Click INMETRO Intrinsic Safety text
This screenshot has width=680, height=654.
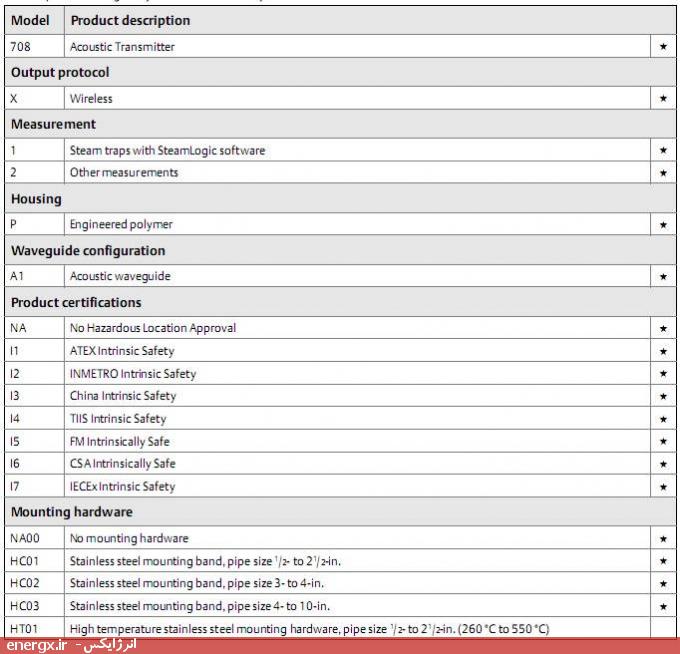tap(133, 374)
